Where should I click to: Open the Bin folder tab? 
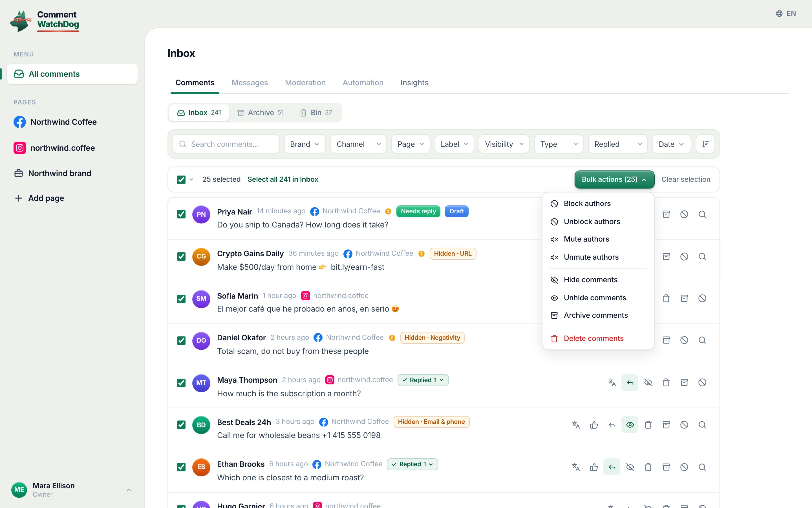[x=316, y=113]
